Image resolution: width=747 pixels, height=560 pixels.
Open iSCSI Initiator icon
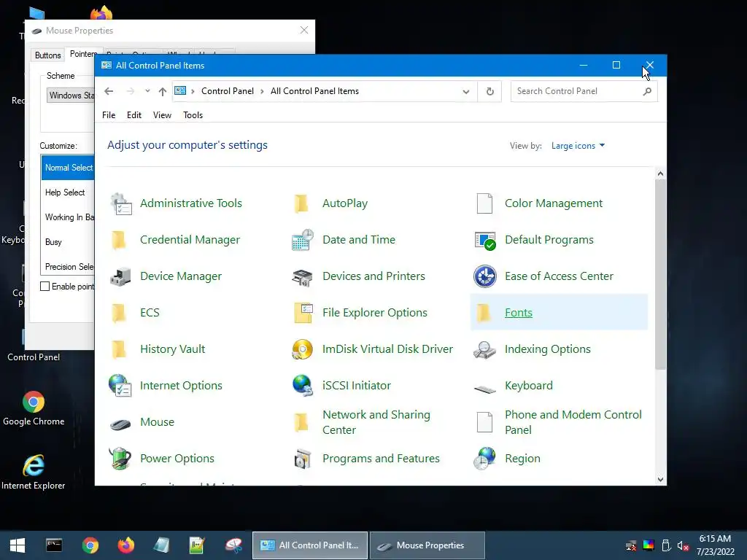pyautogui.click(x=303, y=386)
